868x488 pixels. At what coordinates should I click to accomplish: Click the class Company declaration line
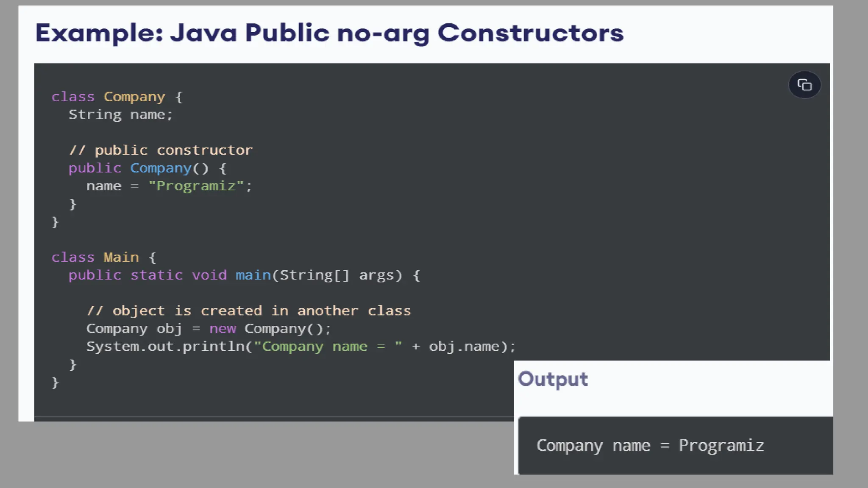(117, 97)
